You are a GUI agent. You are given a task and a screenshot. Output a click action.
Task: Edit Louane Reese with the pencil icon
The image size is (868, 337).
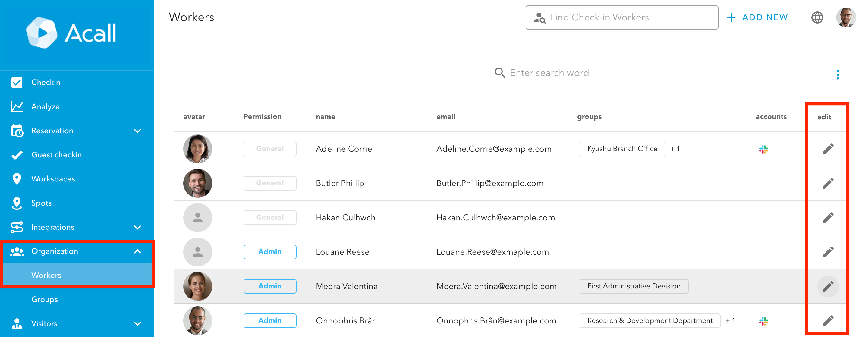[828, 252]
